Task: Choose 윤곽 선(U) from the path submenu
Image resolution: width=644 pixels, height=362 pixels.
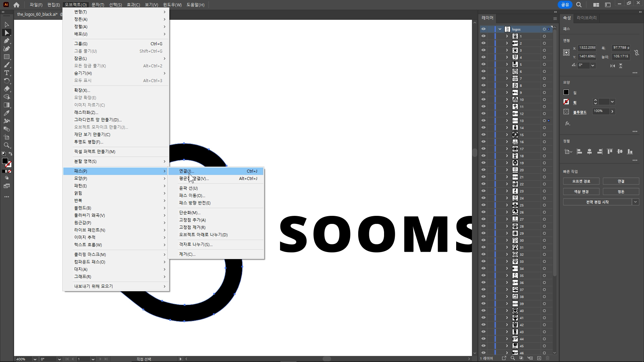Action: [x=188, y=188]
